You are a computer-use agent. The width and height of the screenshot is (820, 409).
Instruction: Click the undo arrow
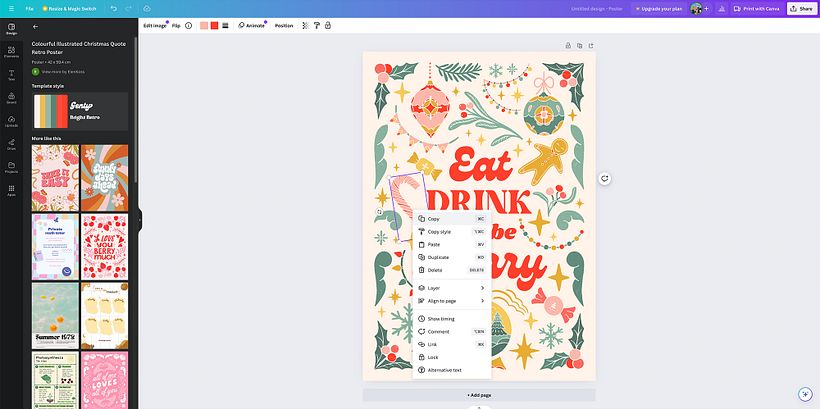[114, 9]
